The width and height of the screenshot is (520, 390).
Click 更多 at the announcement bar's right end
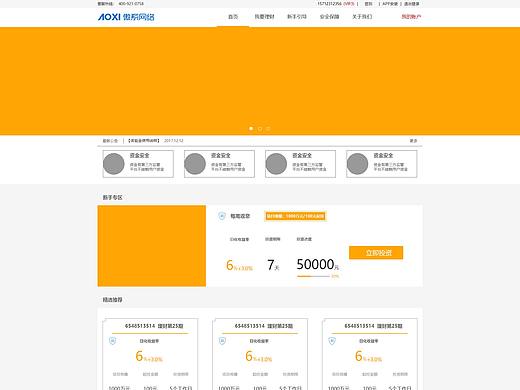[413, 141]
